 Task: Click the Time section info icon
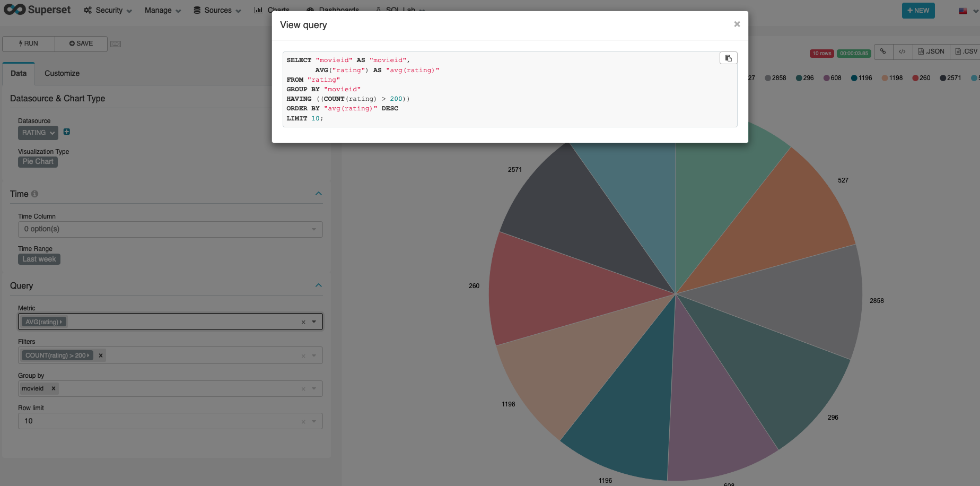pos(35,194)
